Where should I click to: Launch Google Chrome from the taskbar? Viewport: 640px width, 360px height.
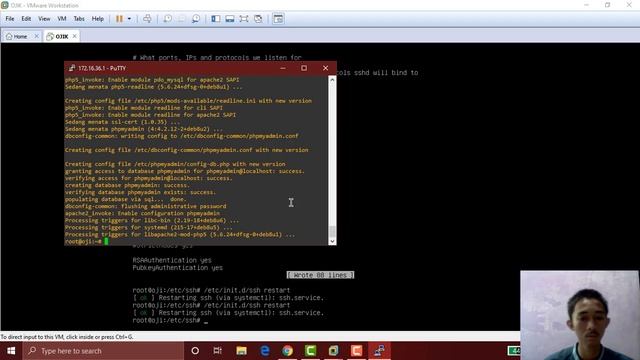pos(287,351)
